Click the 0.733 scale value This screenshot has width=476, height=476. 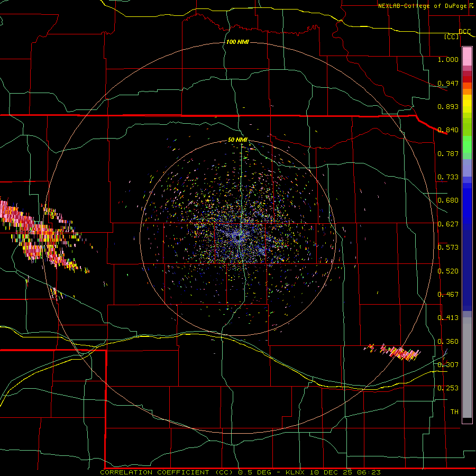[448, 177]
